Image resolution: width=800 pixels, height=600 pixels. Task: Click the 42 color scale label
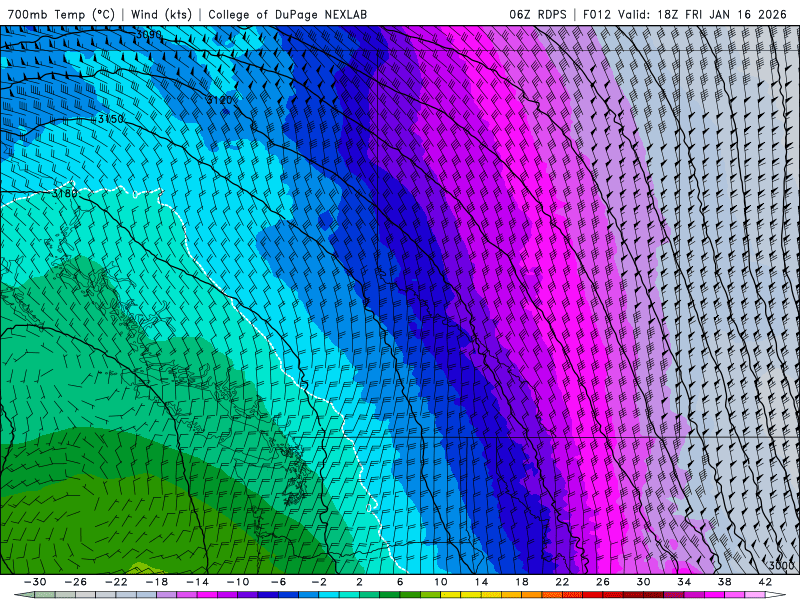(765, 582)
